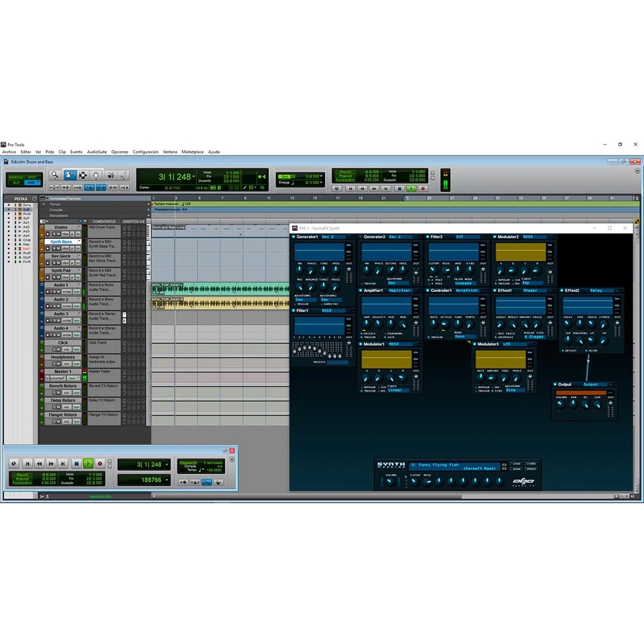
Task: Open the grid value dropdown in toolbar
Action: (321, 177)
